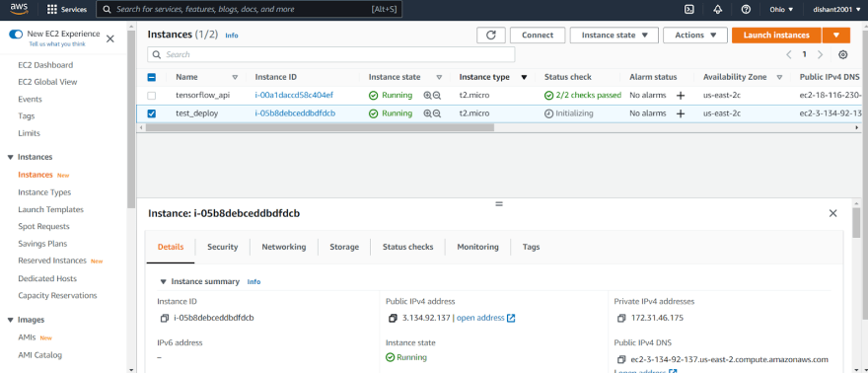Click the Launch instances button

(x=776, y=35)
